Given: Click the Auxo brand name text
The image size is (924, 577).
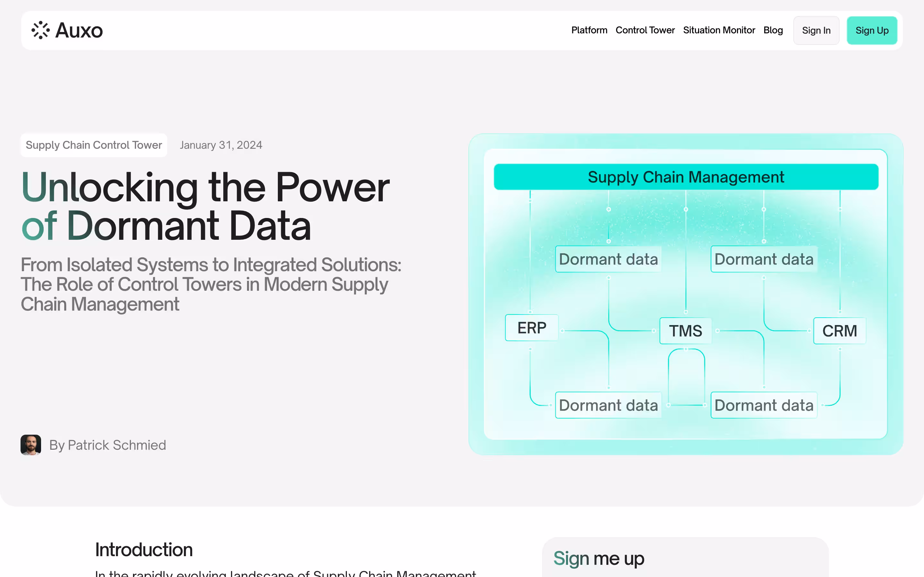Looking at the screenshot, I should click(79, 30).
